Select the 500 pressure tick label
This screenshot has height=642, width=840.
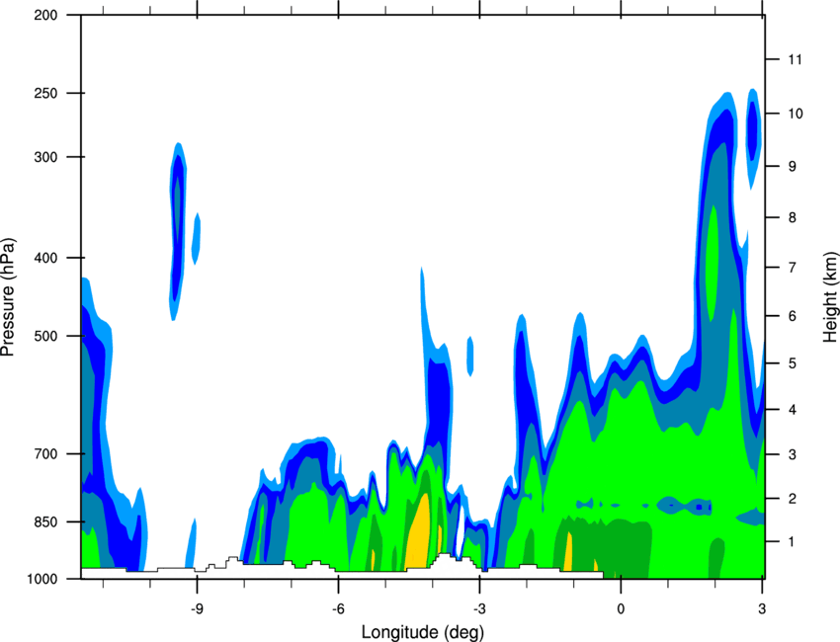45,336
